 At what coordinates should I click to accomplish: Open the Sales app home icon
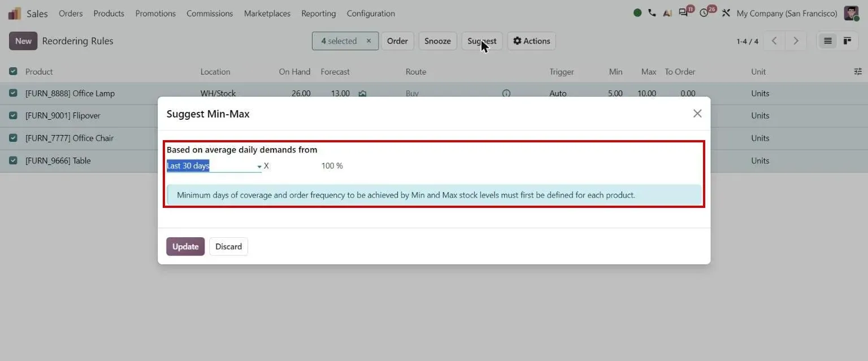point(14,13)
